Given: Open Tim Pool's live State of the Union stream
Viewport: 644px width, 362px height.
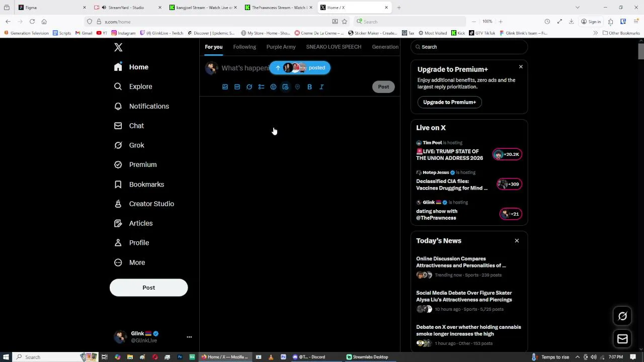Looking at the screenshot, I should pos(449,155).
